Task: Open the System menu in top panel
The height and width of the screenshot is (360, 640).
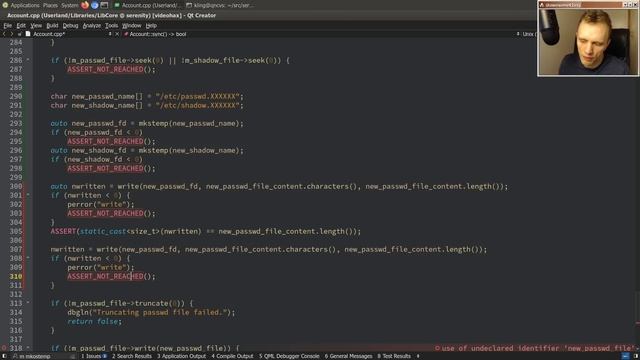Action: (x=69, y=5)
